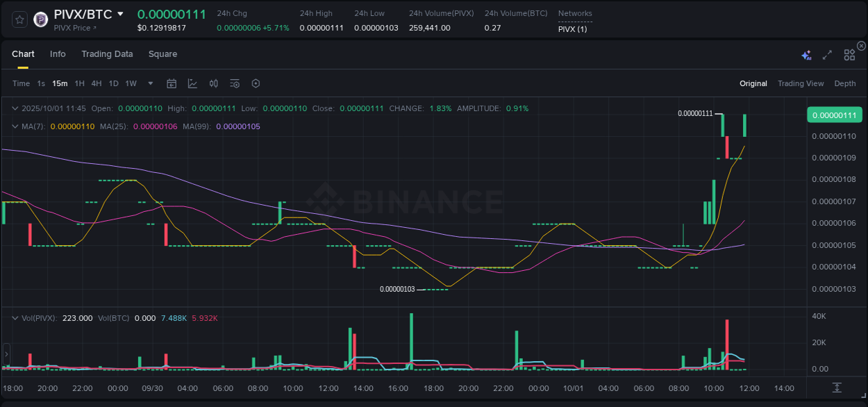Open additional timeframe intervals dropdown
Image resolution: width=868 pixels, height=407 pixels.
pos(149,83)
